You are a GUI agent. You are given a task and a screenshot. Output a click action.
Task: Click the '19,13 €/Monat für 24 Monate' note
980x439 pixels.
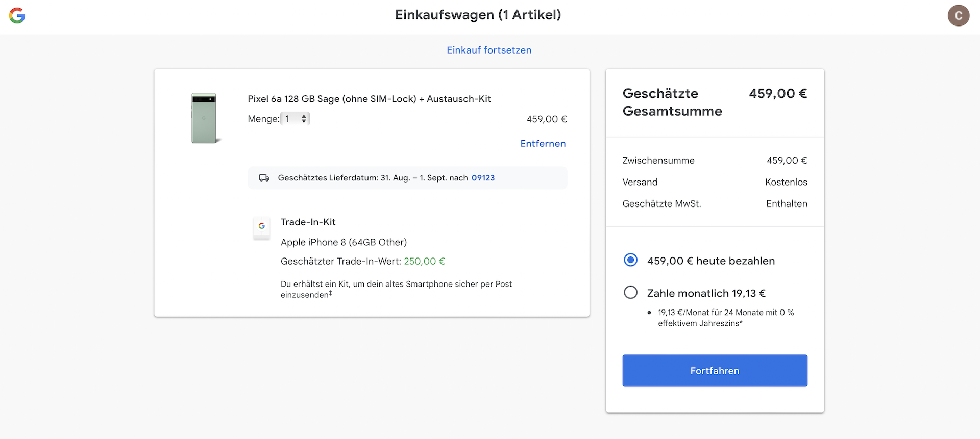pos(726,318)
